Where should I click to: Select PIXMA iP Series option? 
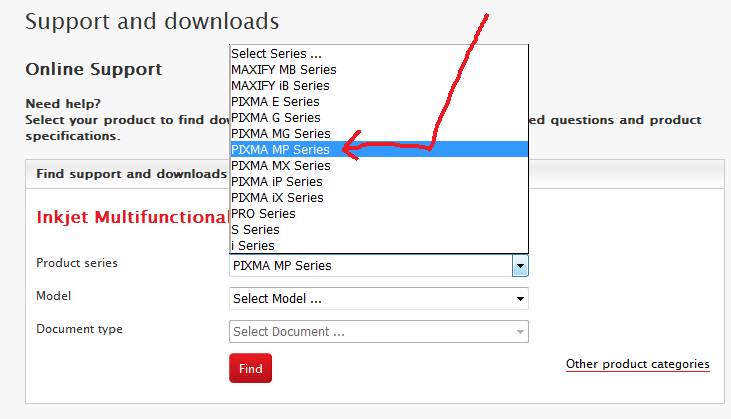(277, 181)
